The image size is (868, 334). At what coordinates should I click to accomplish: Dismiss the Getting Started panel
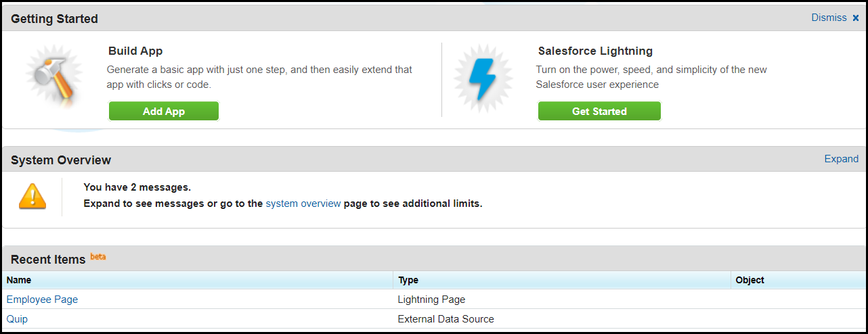[829, 18]
